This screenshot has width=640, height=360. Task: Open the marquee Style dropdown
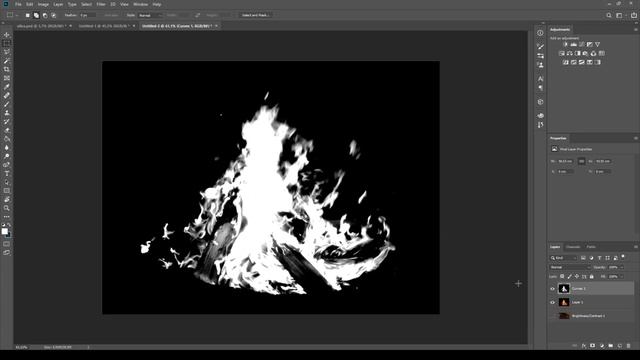[x=150, y=15]
